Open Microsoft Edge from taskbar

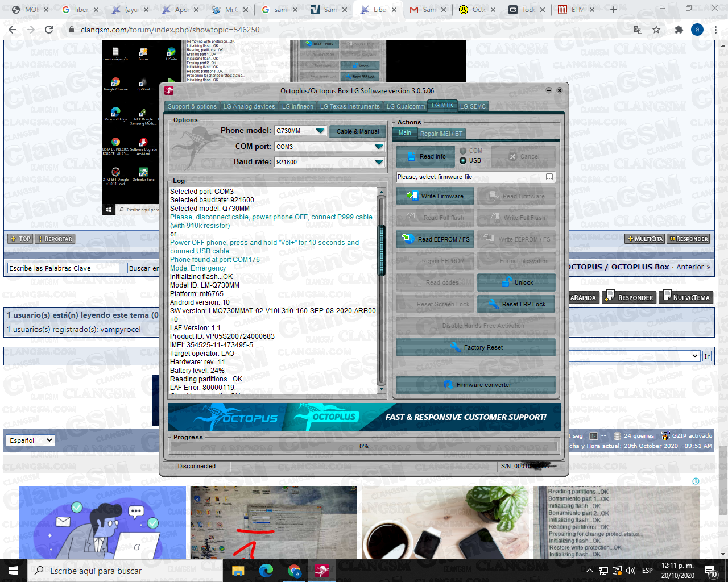tap(266, 571)
